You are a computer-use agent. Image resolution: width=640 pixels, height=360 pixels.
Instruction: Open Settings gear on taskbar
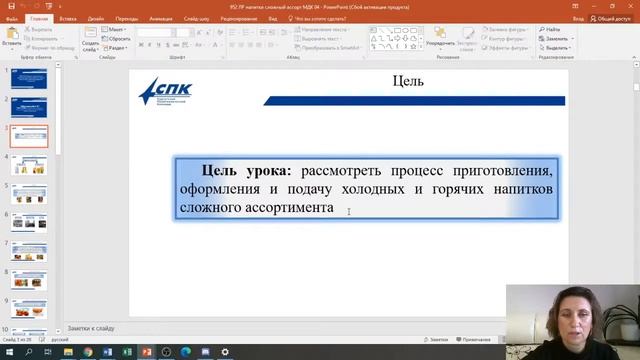225,351
